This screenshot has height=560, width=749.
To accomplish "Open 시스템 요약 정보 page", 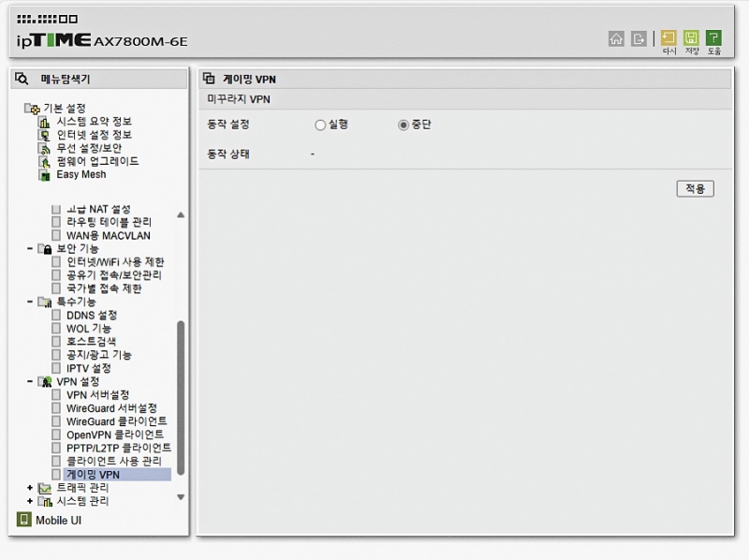I will pyautogui.click(x=94, y=122).
